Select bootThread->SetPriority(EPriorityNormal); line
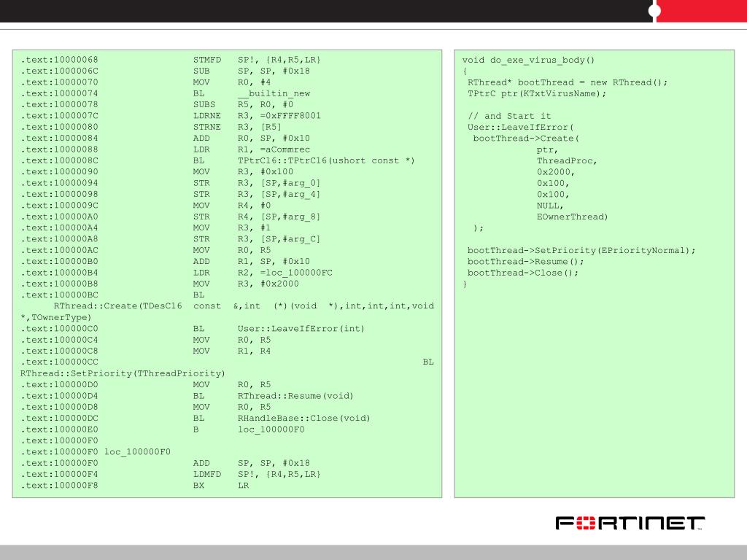Image resolution: width=747 pixels, height=560 pixels. (x=581, y=251)
